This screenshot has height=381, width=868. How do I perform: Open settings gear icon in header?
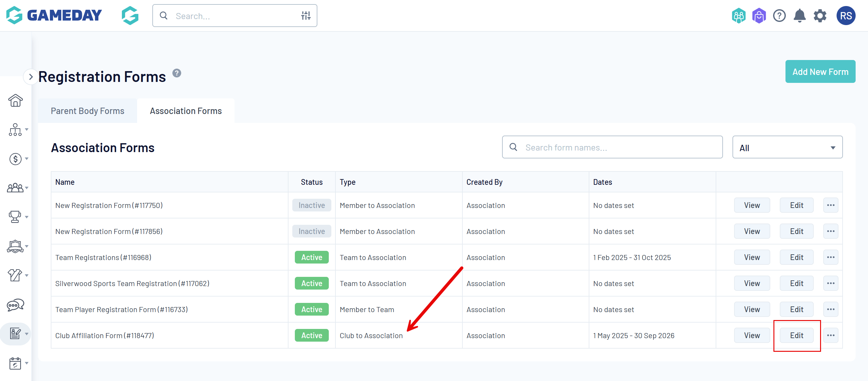(820, 16)
